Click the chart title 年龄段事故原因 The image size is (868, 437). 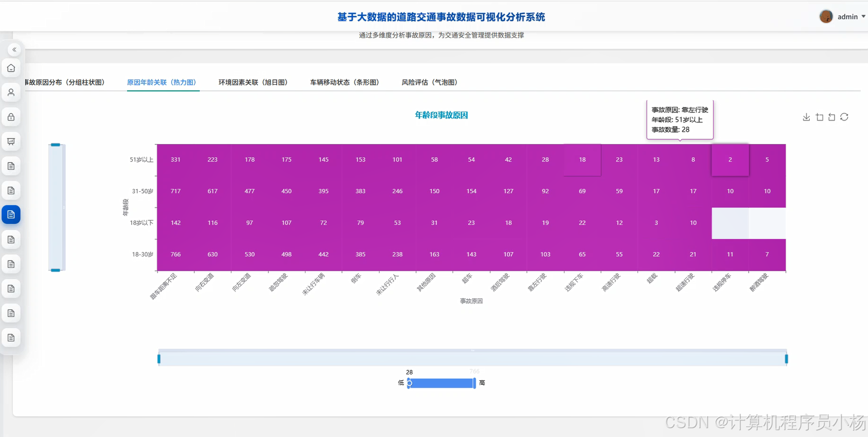441,115
